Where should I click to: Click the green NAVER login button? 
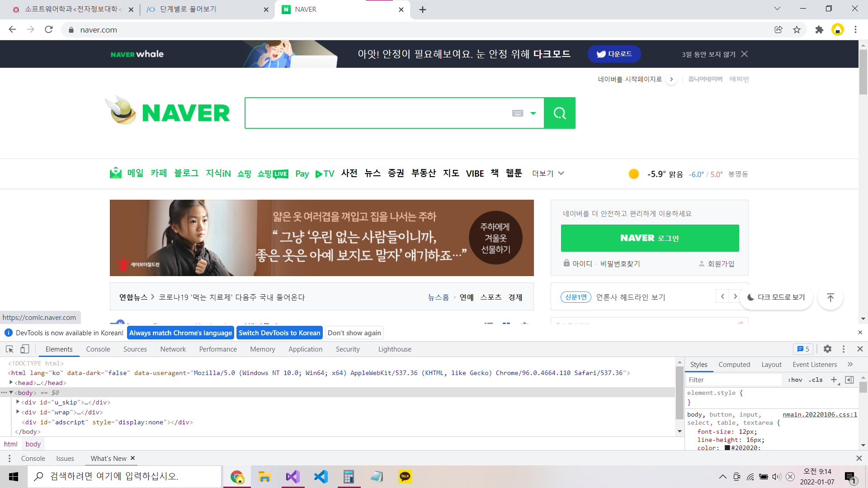pyautogui.click(x=650, y=238)
